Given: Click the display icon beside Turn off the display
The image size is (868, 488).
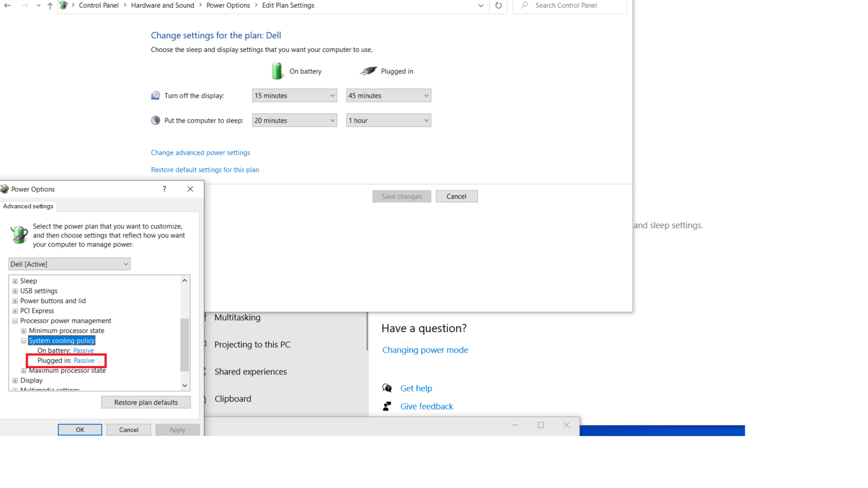Looking at the screenshot, I should pyautogui.click(x=155, y=95).
